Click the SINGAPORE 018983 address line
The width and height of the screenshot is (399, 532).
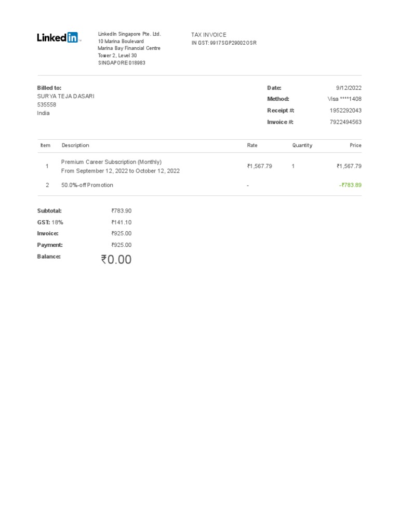click(122, 63)
